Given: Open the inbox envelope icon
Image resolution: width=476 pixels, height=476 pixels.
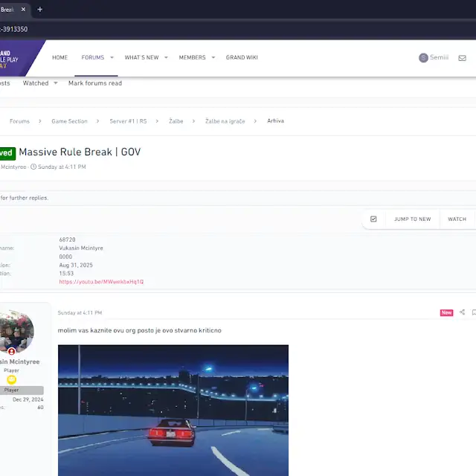Looking at the screenshot, I should click(x=462, y=58).
